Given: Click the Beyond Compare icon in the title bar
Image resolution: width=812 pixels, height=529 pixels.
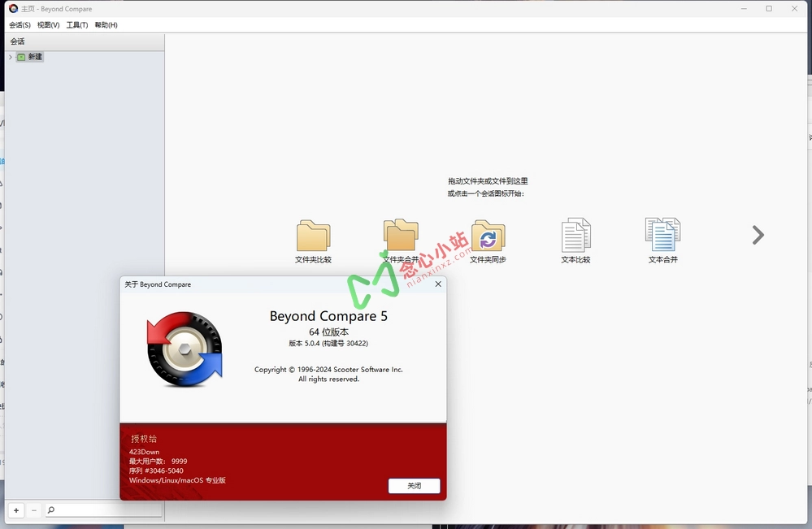Looking at the screenshot, I should [x=11, y=8].
